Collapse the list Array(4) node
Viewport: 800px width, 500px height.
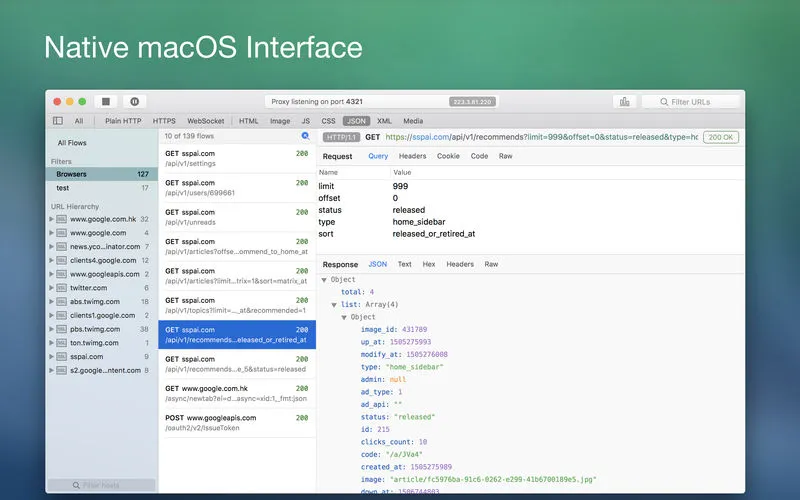334,304
